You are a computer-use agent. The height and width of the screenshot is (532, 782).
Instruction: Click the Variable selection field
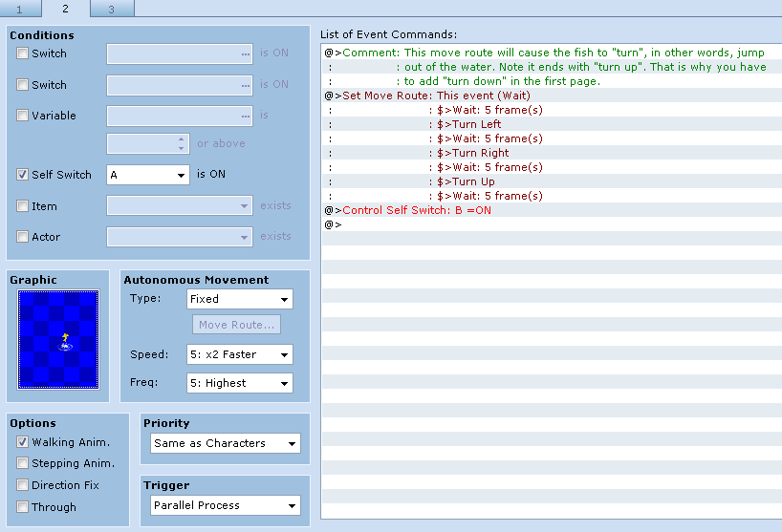180,117
